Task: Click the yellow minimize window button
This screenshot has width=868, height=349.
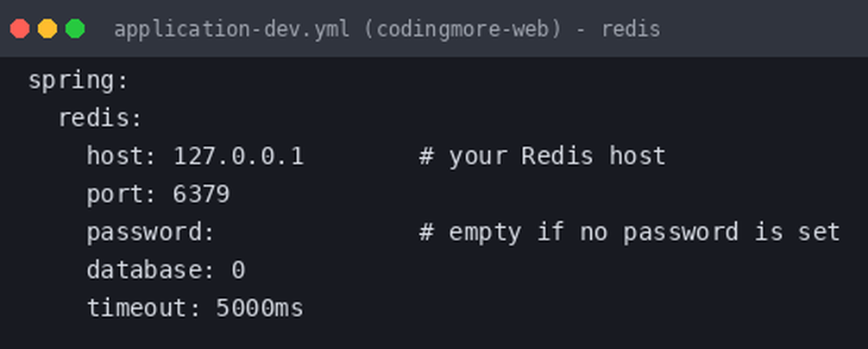Action: (x=47, y=29)
